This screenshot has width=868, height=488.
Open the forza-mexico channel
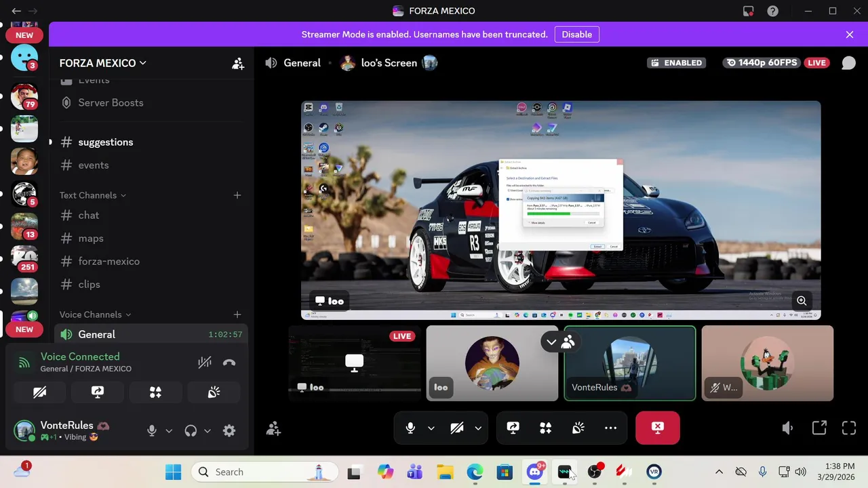151,262
